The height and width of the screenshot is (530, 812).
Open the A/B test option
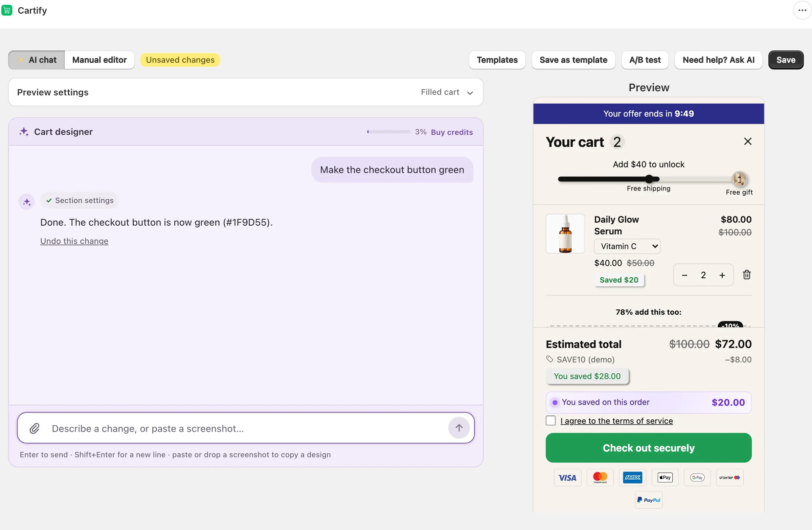(x=645, y=60)
